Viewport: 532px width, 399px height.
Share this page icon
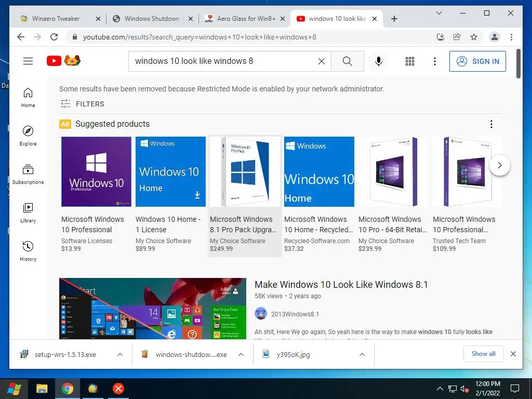coord(457,37)
